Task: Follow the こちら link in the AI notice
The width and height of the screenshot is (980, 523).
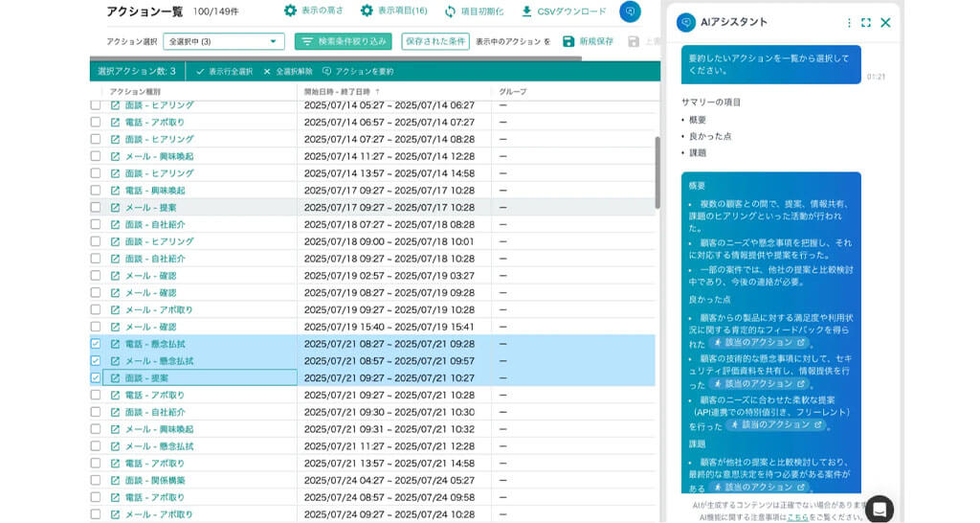Action: click(798, 517)
